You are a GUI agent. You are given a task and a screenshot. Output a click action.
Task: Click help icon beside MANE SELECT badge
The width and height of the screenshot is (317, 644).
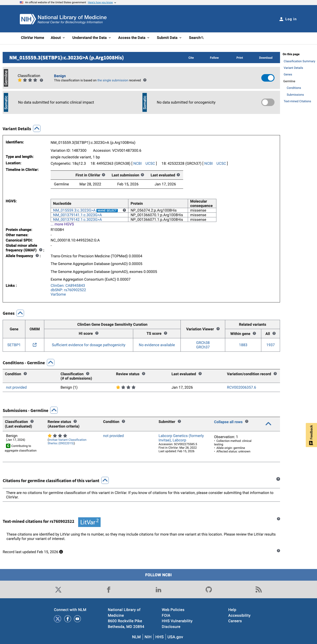[124, 210]
